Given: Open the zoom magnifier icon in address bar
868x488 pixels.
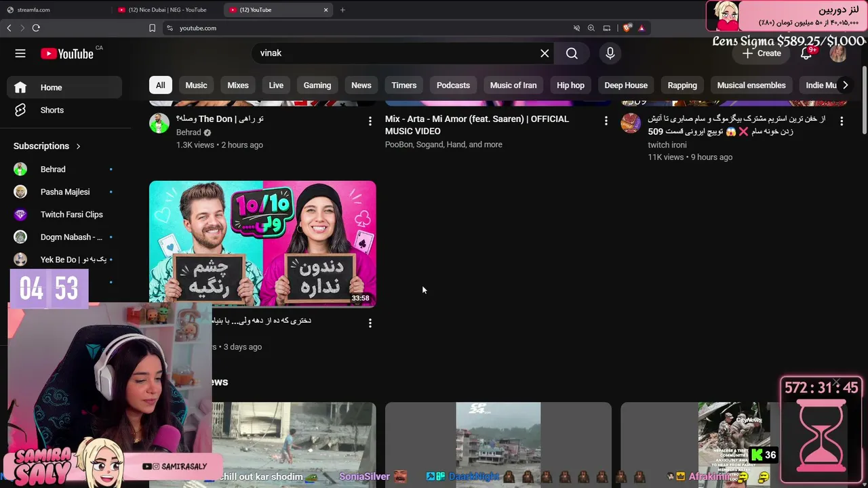Looking at the screenshot, I should tap(591, 28).
